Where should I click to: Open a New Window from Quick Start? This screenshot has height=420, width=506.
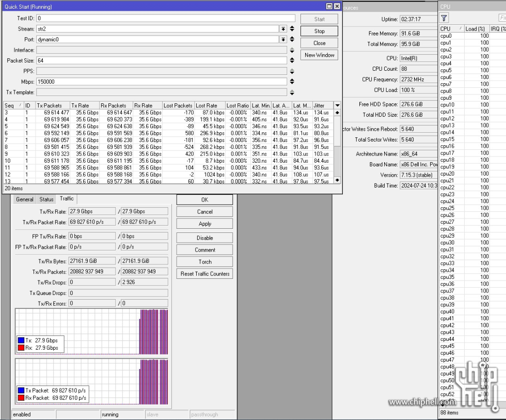coord(319,55)
